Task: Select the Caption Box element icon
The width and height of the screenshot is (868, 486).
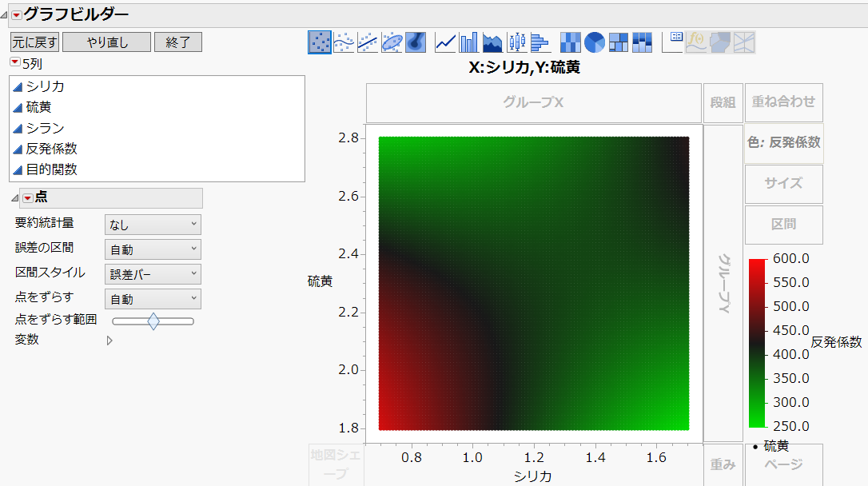Action: click(672, 42)
